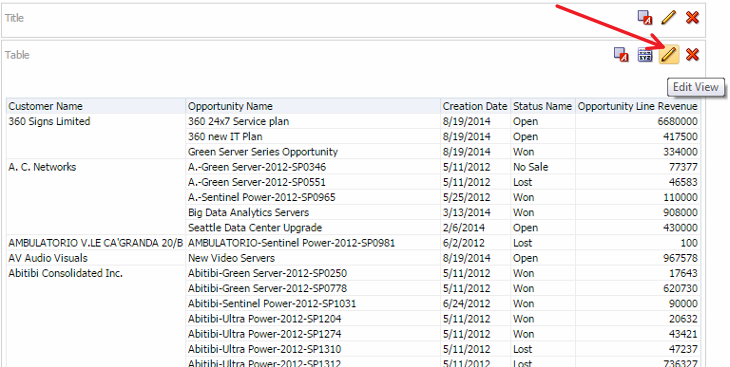This screenshot has height=367, width=730.
Task: Click customer cell AV Audio Visuals
Action: [48, 258]
